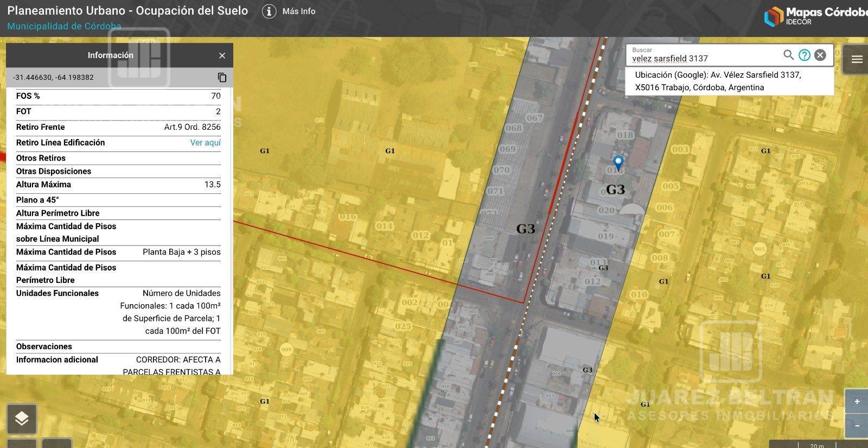Copy the coordinates with the clipboard icon
The width and height of the screenshot is (868, 448).
(x=222, y=78)
